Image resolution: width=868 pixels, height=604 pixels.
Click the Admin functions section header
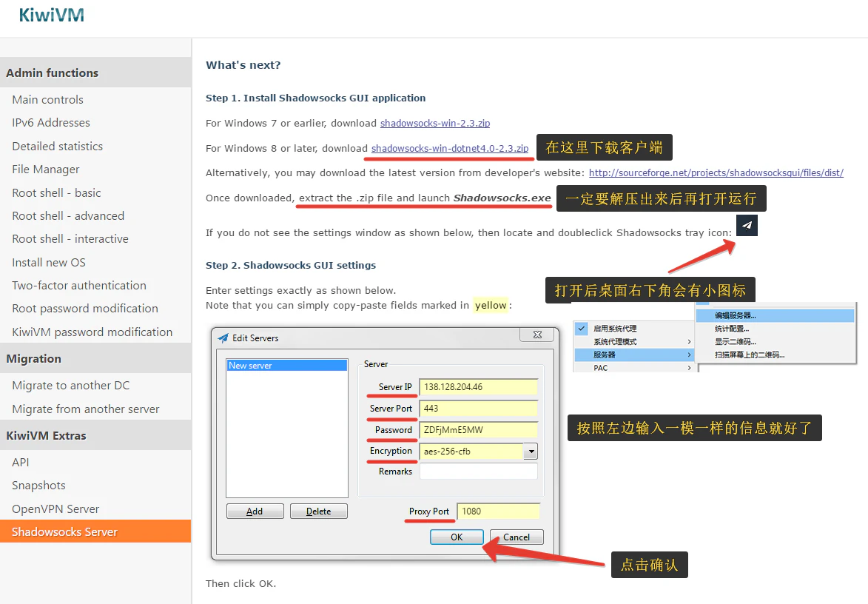[95, 73]
